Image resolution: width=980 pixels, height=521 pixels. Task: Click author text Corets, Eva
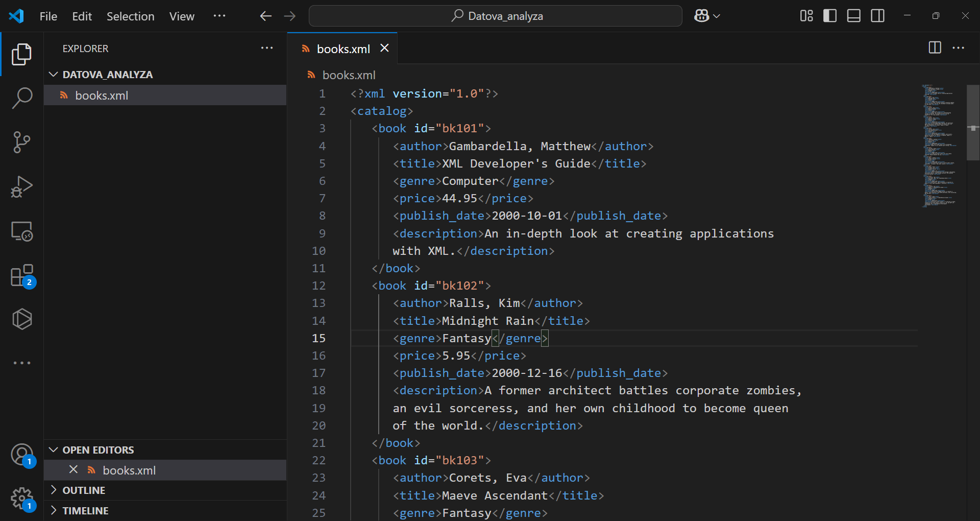point(488,478)
